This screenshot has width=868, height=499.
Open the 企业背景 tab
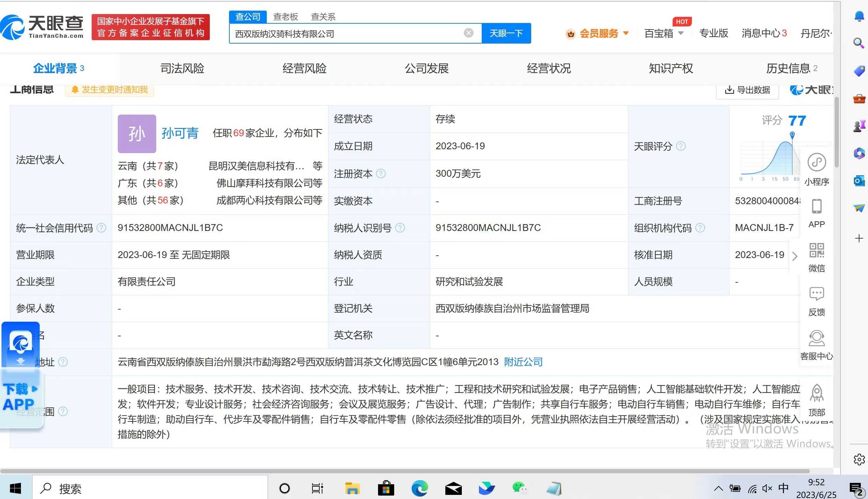pos(59,68)
